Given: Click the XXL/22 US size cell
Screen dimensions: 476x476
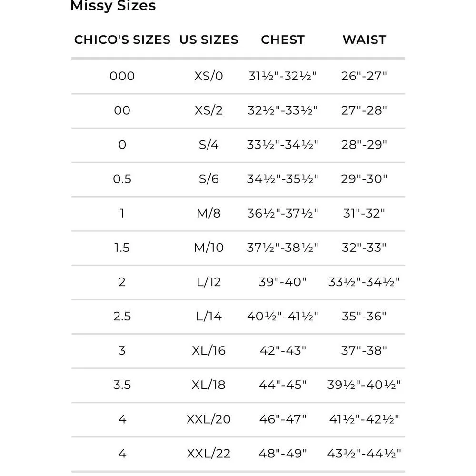Looking at the screenshot, I should pyautogui.click(x=208, y=453).
